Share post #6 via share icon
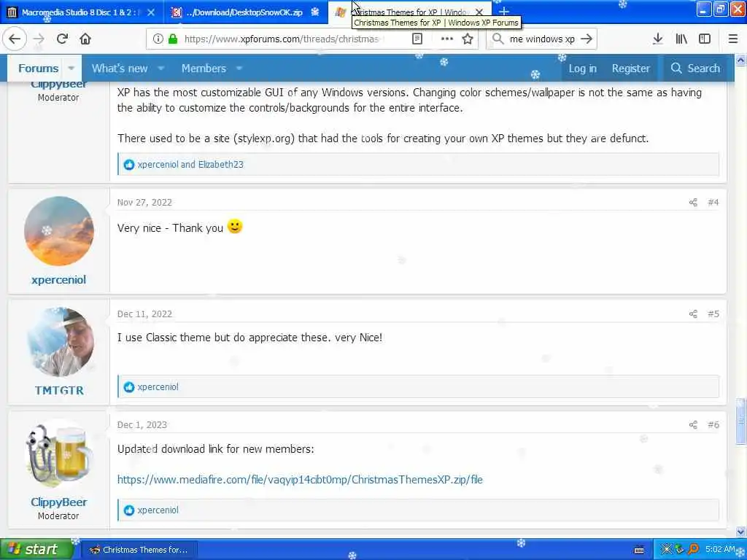 693,425
